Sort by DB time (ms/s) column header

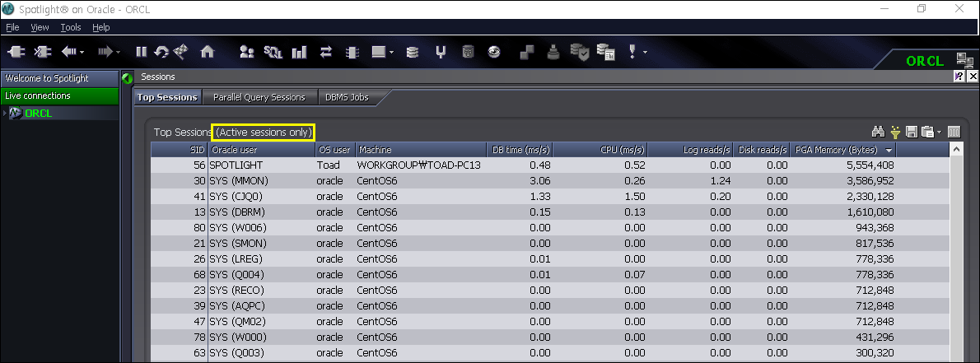[520, 150]
